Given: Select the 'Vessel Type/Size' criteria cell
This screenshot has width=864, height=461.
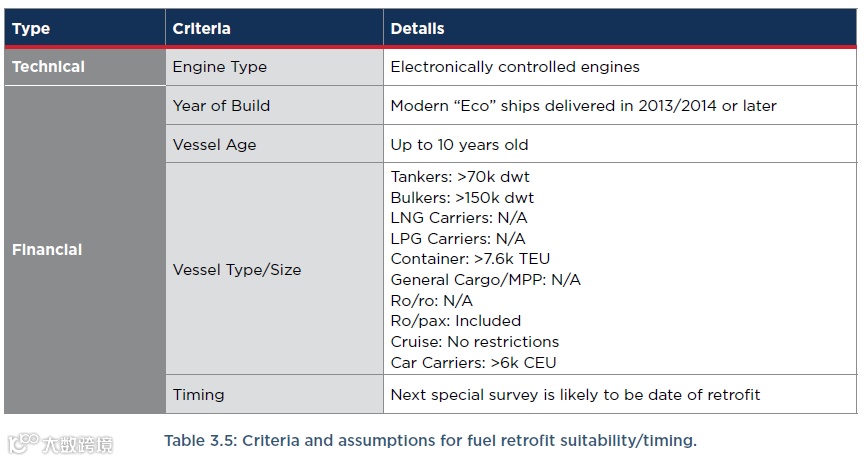Looking at the screenshot, I should pyautogui.click(x=237, y=269).
